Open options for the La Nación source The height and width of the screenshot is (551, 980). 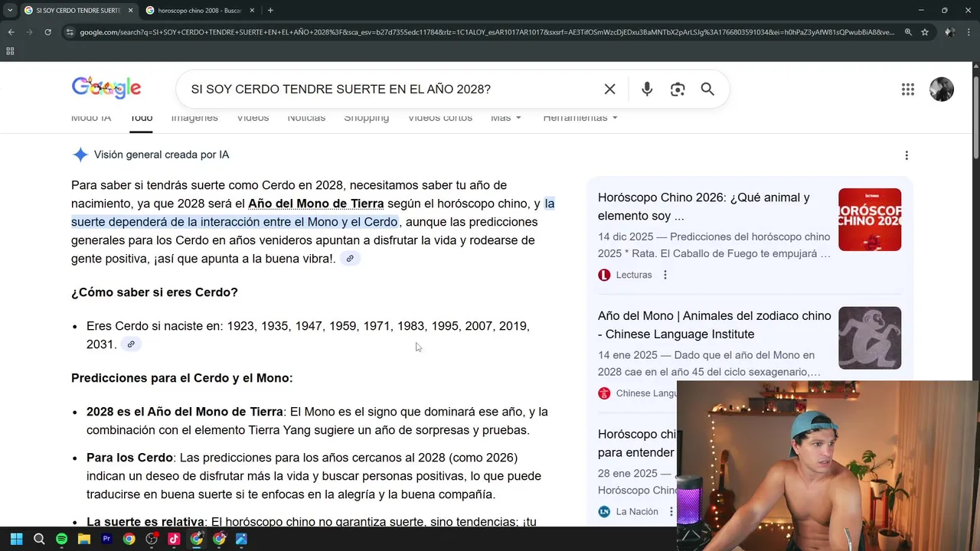(x=671, y=511)
